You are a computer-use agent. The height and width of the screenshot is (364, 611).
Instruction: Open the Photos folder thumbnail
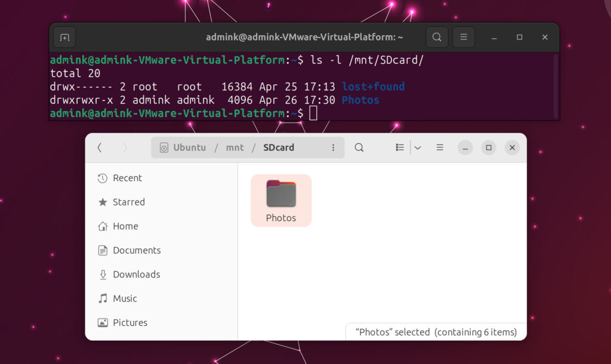(280, 194)
